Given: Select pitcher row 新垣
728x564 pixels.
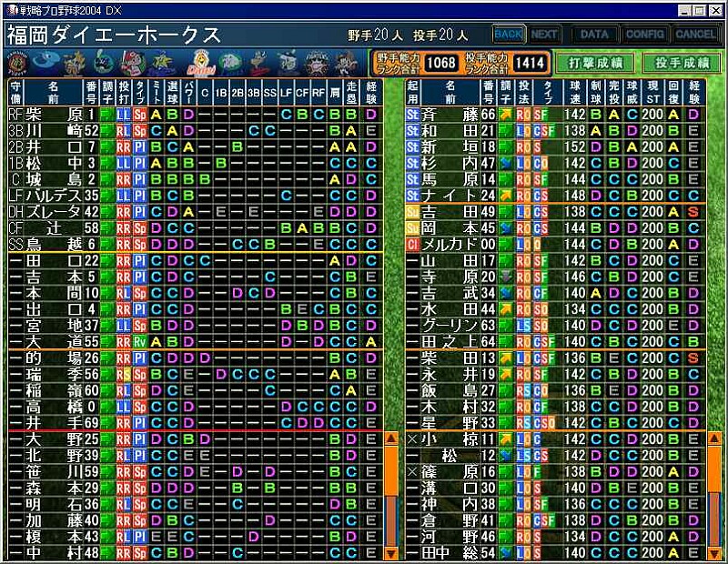Looking at the screenshot, I should pos(555,147).
